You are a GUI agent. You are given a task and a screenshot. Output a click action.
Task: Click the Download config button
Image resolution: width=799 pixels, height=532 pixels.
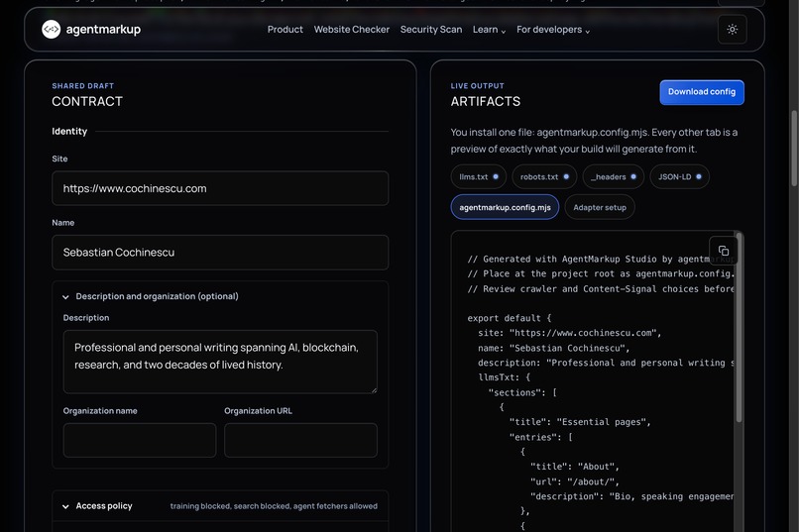click(702, 92)
